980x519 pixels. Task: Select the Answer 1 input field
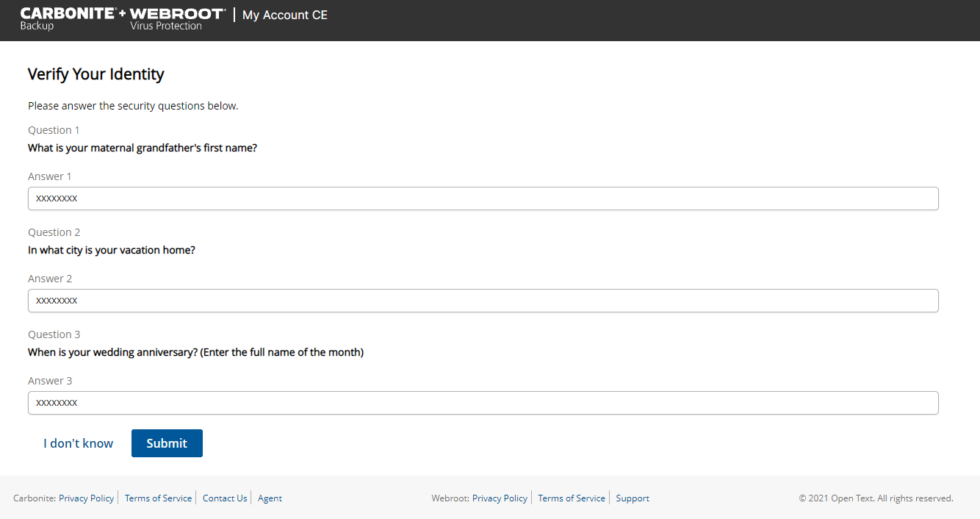pos(483,198)
